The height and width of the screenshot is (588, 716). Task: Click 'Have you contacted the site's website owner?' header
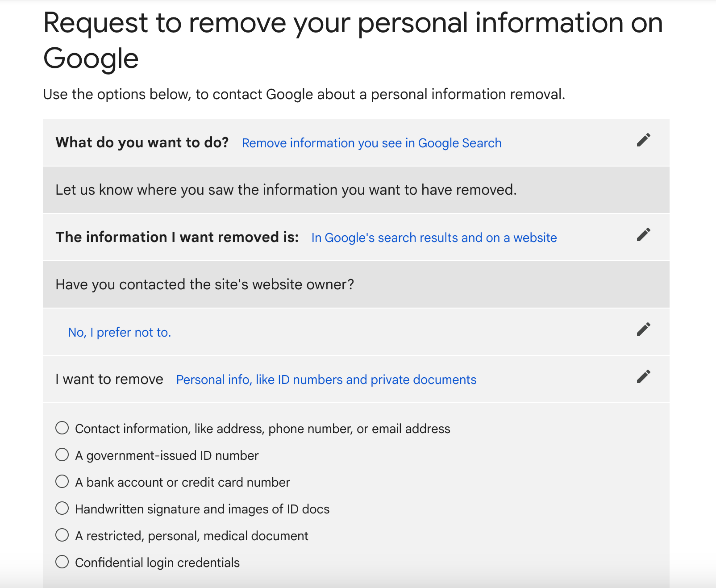204,285
